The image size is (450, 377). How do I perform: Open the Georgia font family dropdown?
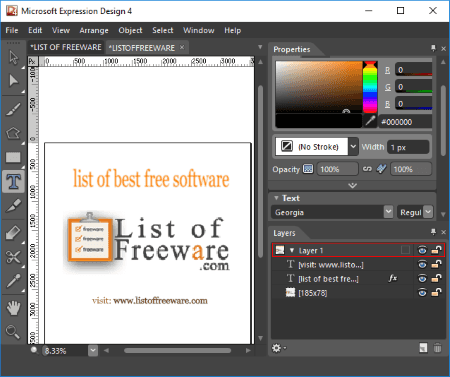[x=388, y=212]
